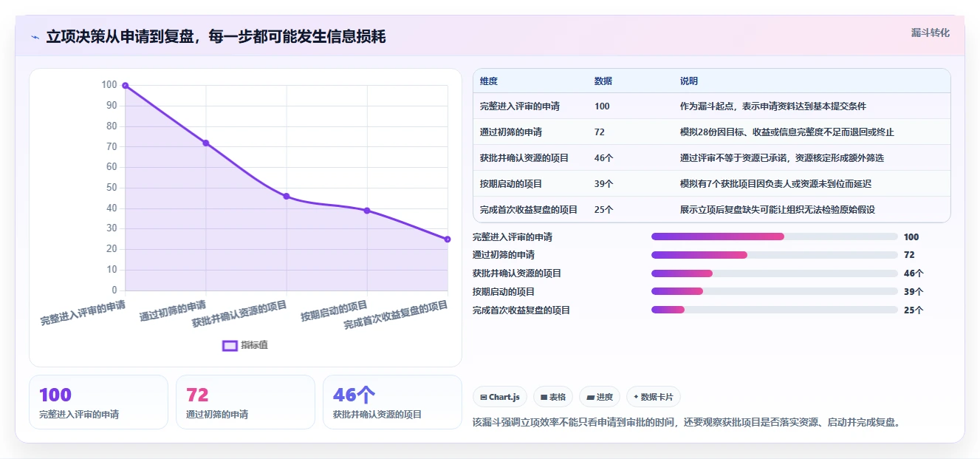This screenshot has width=980, height=459.
Task: Open the data card showing 100
Action: tap(98, 402)
